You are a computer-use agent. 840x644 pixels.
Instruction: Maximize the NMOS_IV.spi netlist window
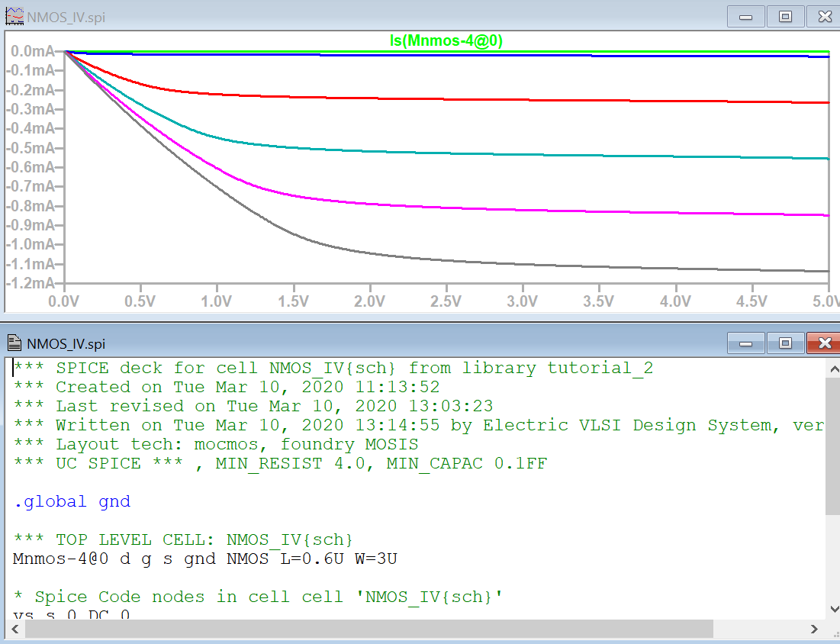785,343
